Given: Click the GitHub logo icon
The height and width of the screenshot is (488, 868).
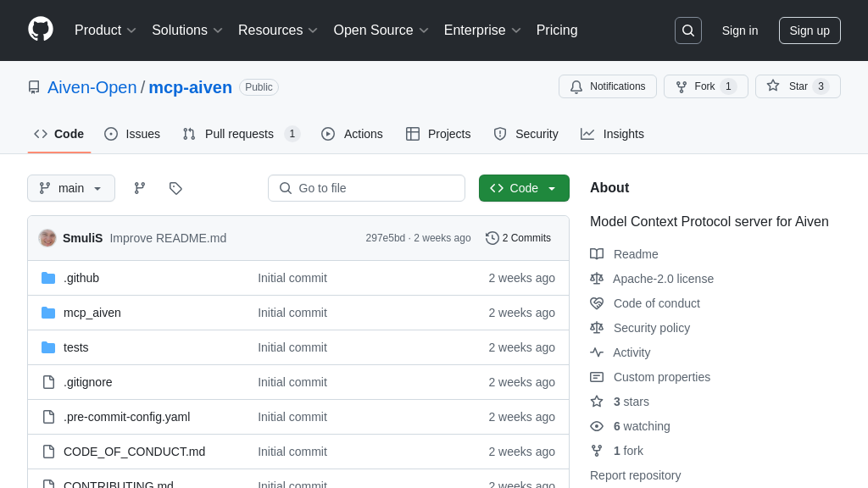Looking at the screenshot, I should (x=41, y=30).
